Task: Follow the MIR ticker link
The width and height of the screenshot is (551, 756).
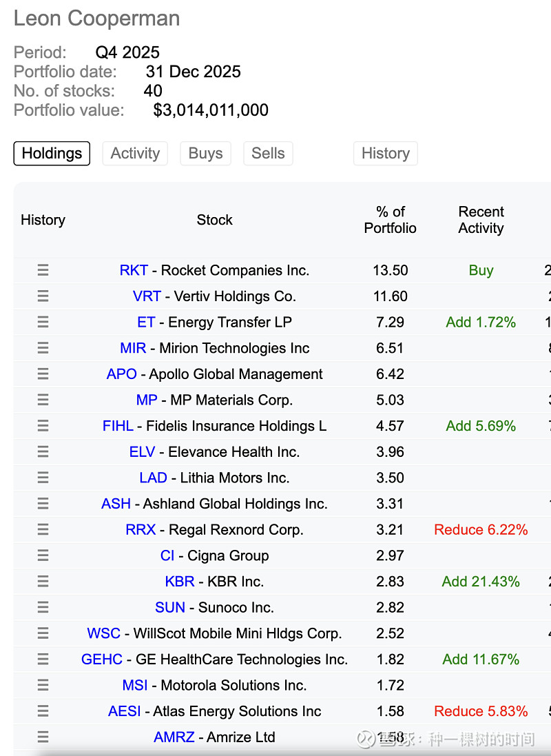Action: click(133, 348)
